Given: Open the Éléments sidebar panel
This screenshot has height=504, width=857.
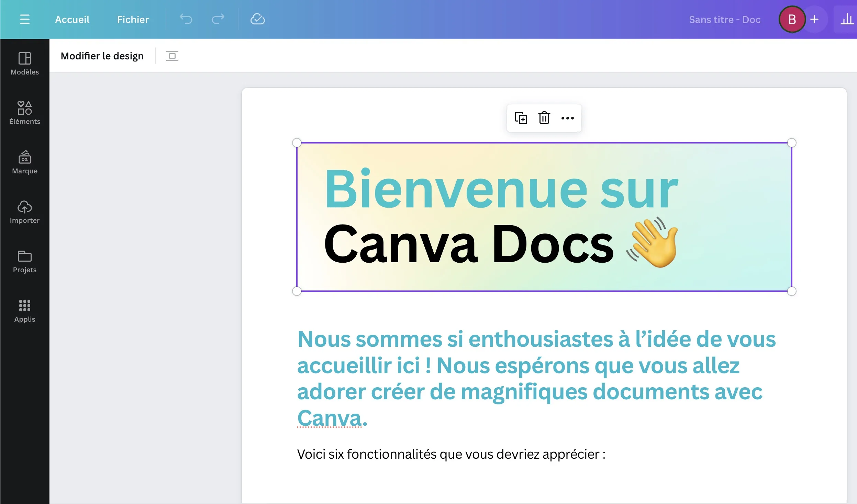Looking at the screenshot, I should [24, 113].
